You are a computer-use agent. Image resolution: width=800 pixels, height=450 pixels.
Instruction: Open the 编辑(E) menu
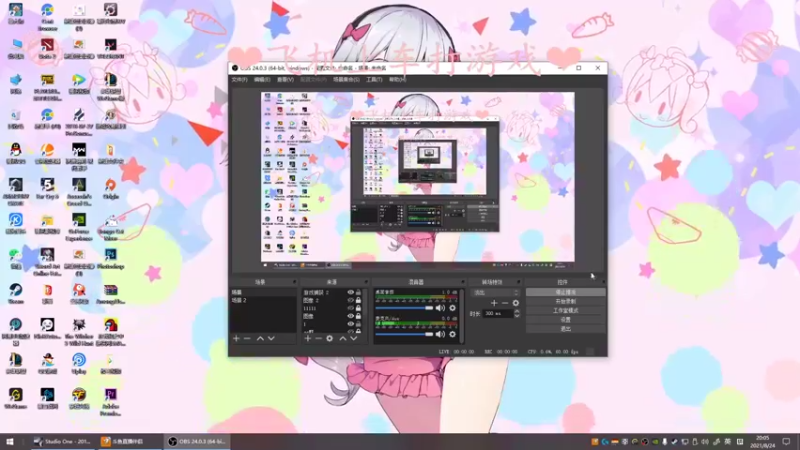pyautogui.click(x=262, y=80)
